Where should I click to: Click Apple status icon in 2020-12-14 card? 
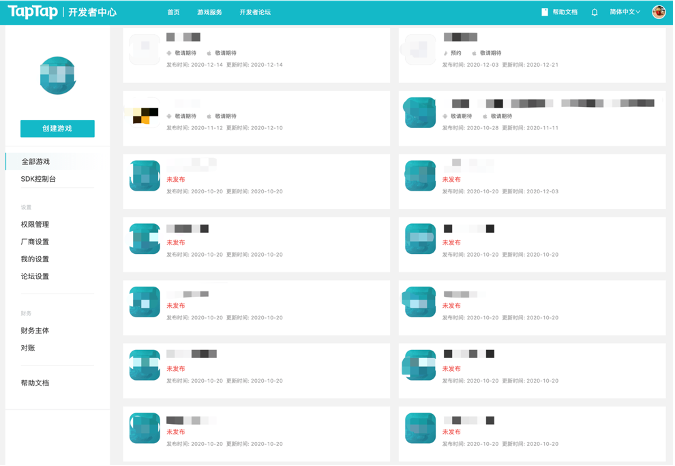pos(209,53)
